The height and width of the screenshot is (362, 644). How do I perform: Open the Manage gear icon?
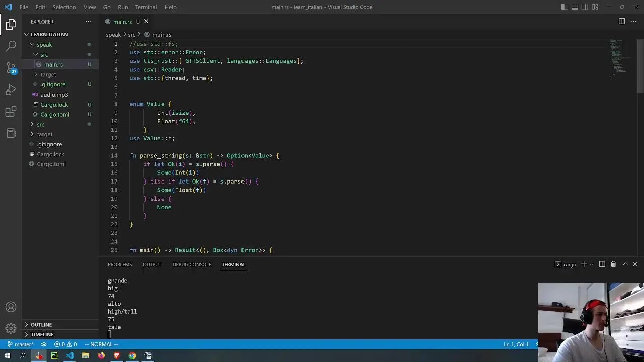[11, 329]
